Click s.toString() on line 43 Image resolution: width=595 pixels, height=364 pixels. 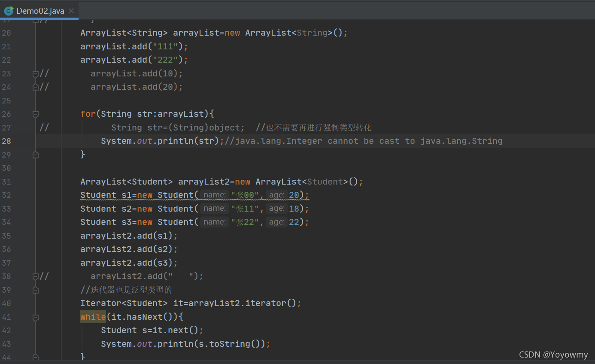tap(232, 344)
